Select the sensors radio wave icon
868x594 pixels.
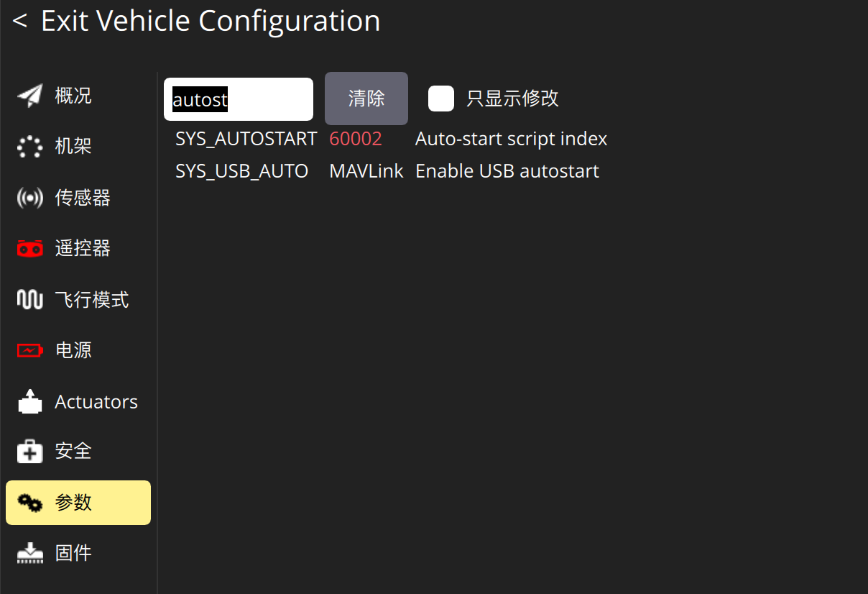tap(30, 198)
